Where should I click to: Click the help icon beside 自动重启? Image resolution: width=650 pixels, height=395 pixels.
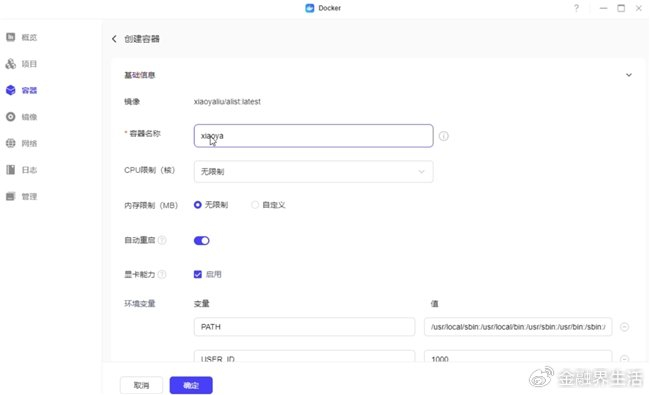point(162,240)
